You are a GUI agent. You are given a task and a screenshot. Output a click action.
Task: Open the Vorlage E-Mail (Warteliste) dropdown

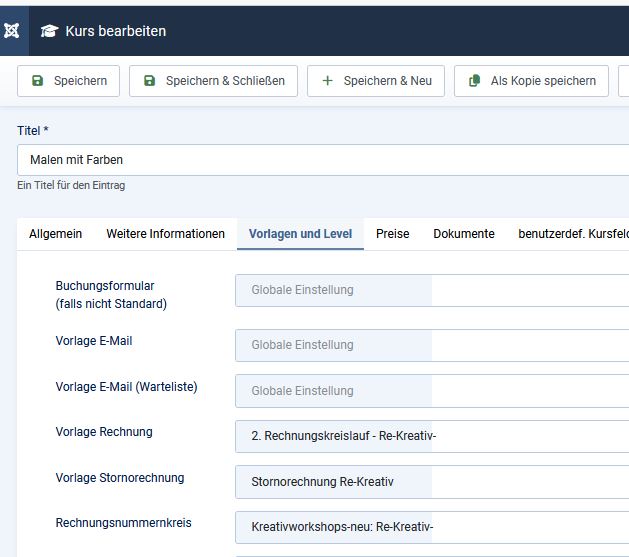431,391
